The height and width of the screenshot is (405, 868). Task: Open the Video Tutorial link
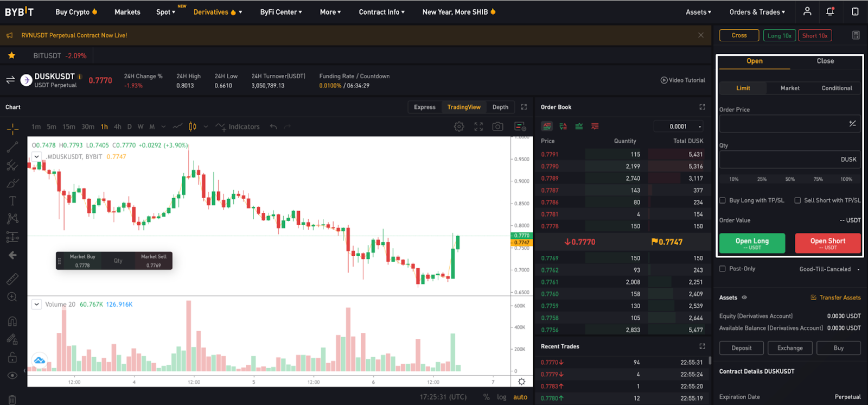(x=683, y=80)
